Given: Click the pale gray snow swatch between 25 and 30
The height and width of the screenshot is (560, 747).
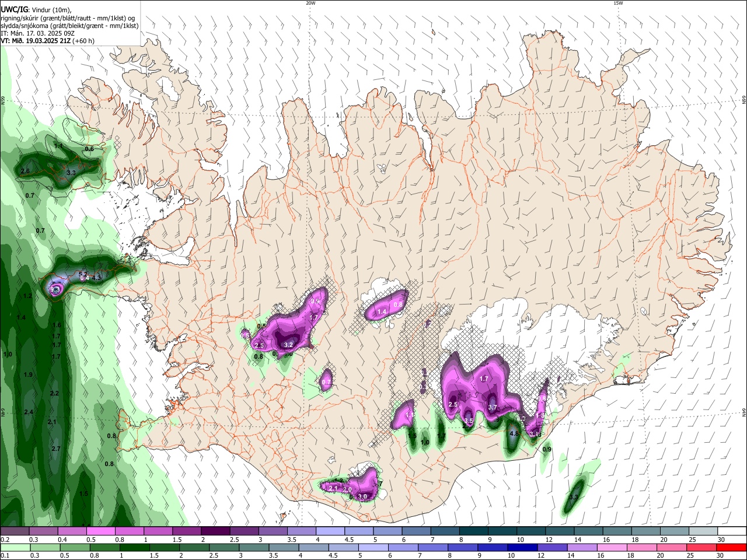Looking at the screenshot, I should [x=704, y=531].
